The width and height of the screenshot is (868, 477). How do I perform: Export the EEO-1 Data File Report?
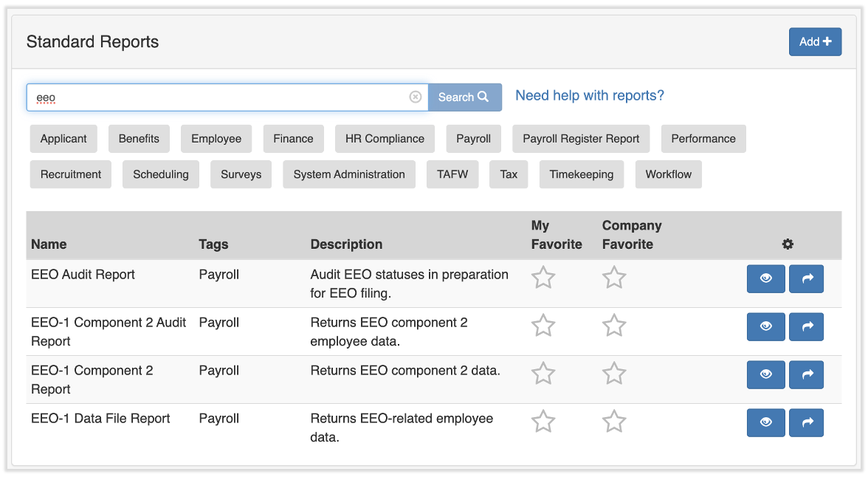806,422
